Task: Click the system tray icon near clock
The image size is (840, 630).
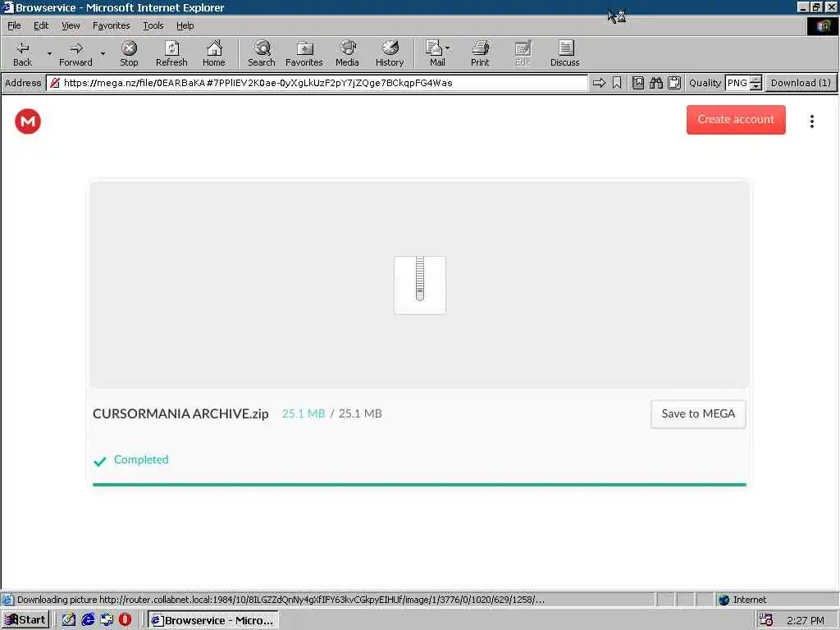Action: [x=766, y=620]
